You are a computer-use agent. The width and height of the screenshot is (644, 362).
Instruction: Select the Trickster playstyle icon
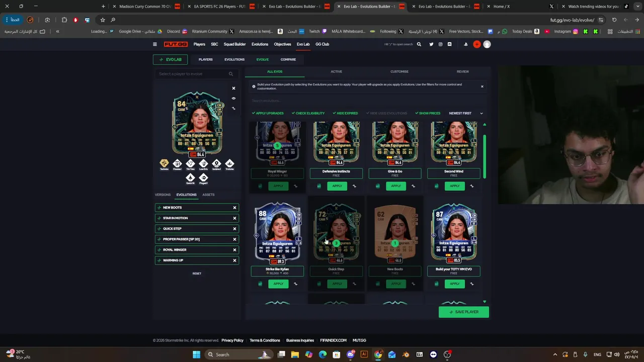[x=229, y=163]
